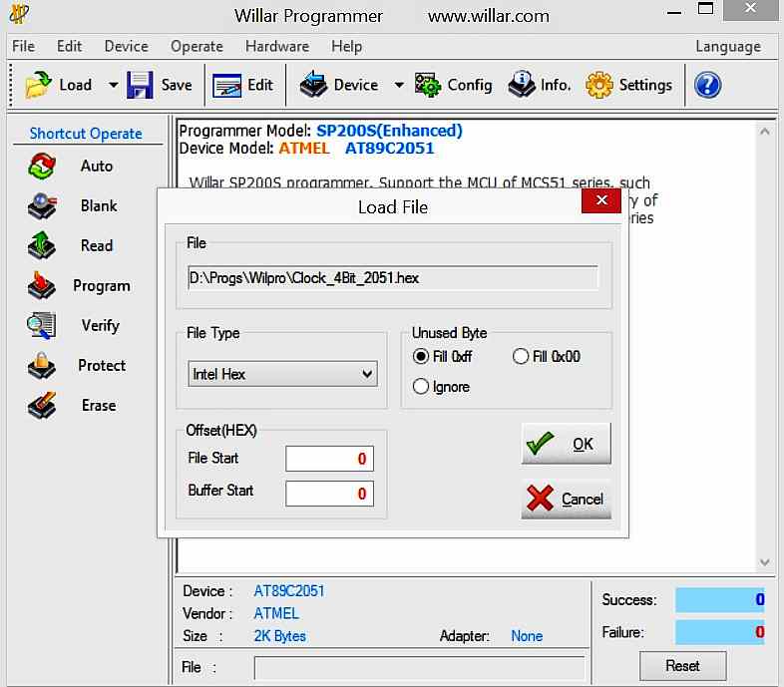
Task: Open the Intel Hex file type dropdown
Action: coord(282,374)
